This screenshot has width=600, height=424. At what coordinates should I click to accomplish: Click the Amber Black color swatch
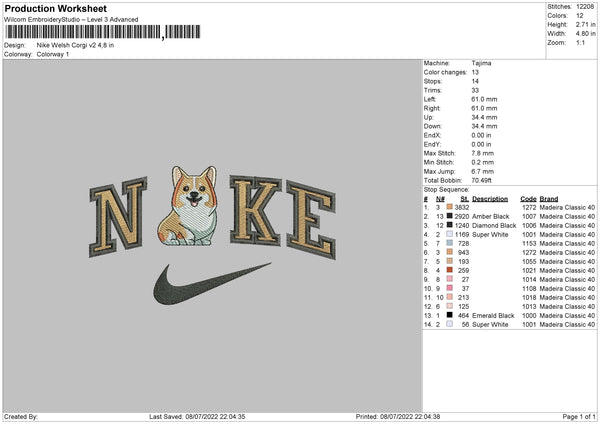449,216
